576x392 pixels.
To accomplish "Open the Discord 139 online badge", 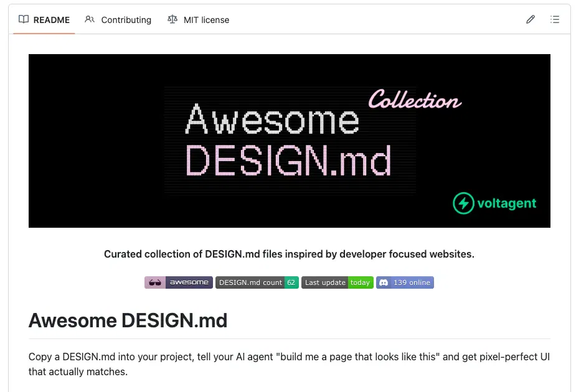I will click(405, 282).
